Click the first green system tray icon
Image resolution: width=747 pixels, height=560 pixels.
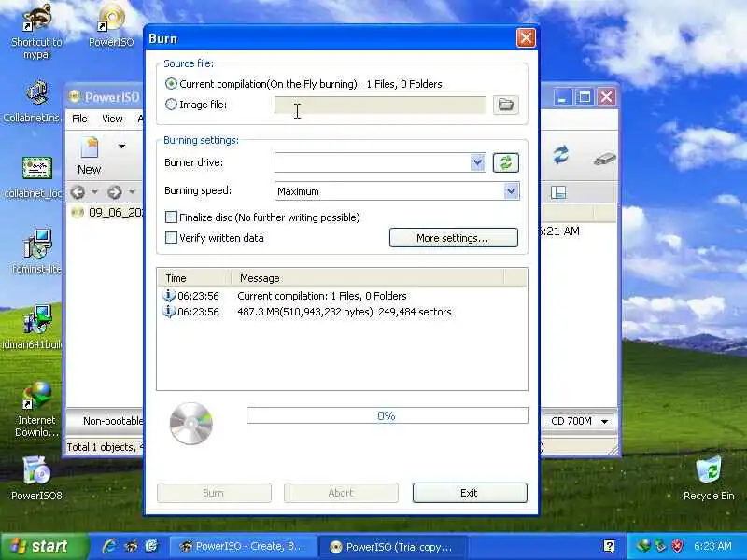coord(643,546)
